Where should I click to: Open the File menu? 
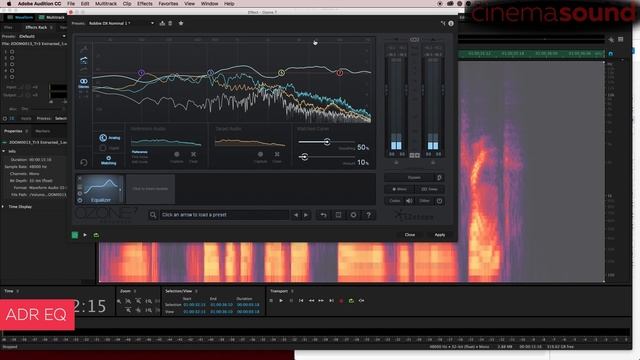point(71,4)
